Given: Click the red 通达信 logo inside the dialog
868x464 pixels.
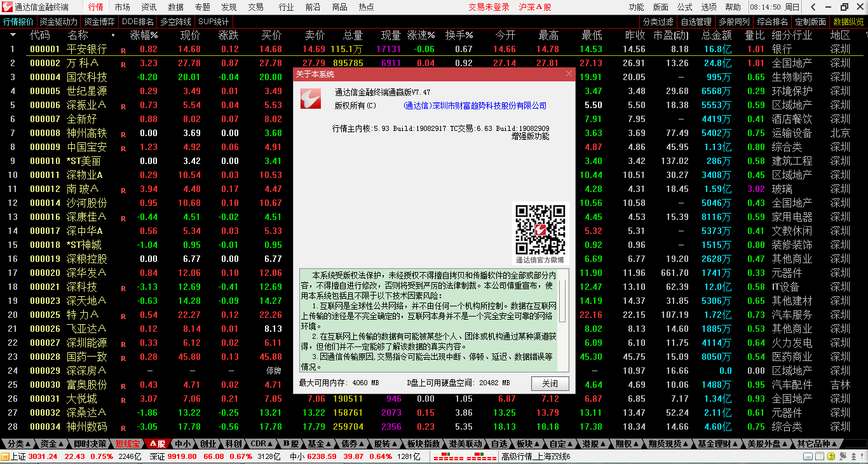Looking at the screenshot, I should [311, 98].
